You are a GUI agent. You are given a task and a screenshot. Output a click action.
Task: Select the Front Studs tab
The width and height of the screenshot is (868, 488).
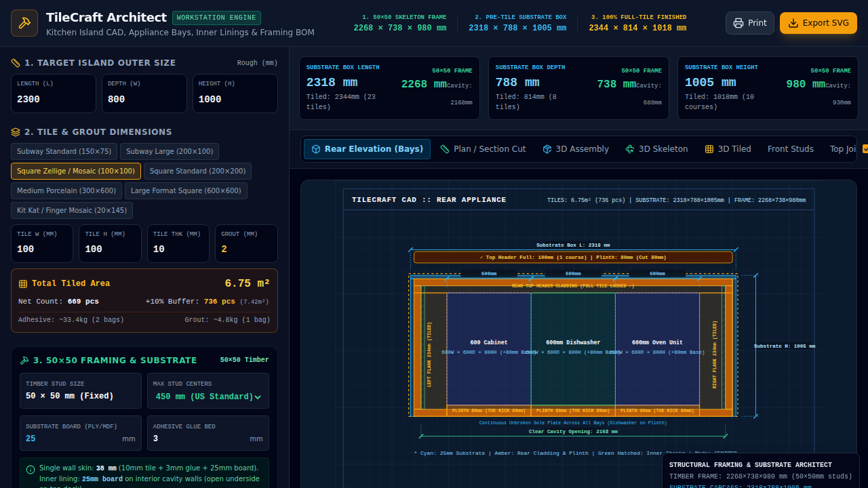point(791,149)
